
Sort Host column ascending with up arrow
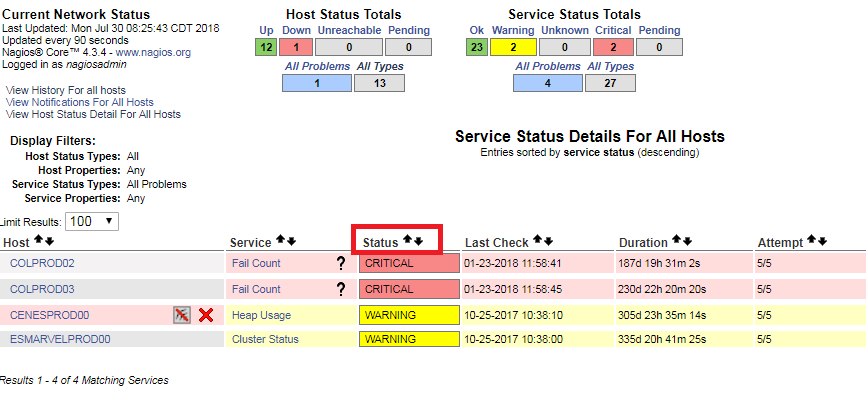[38, 241]
